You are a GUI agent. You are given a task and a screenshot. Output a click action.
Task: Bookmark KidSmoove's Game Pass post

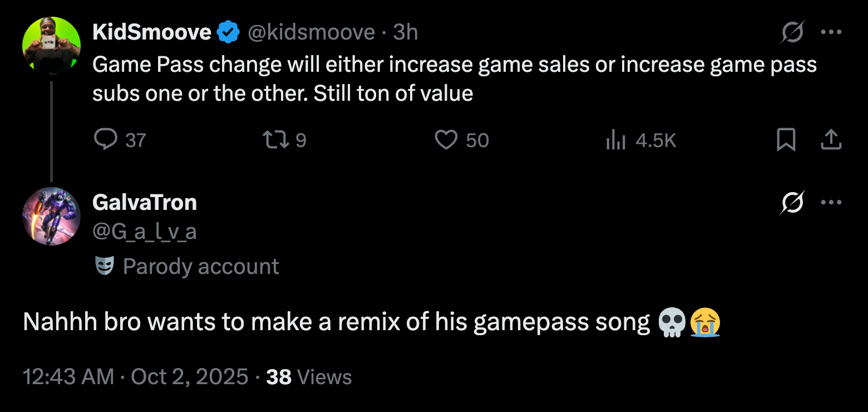coord(786,140)
